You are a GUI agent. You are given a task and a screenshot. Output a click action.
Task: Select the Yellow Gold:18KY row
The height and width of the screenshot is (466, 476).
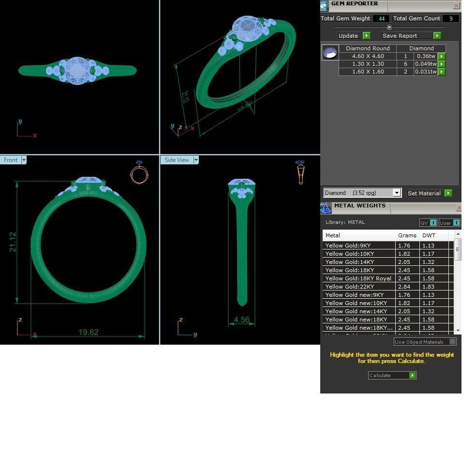(x=388, y=270)
